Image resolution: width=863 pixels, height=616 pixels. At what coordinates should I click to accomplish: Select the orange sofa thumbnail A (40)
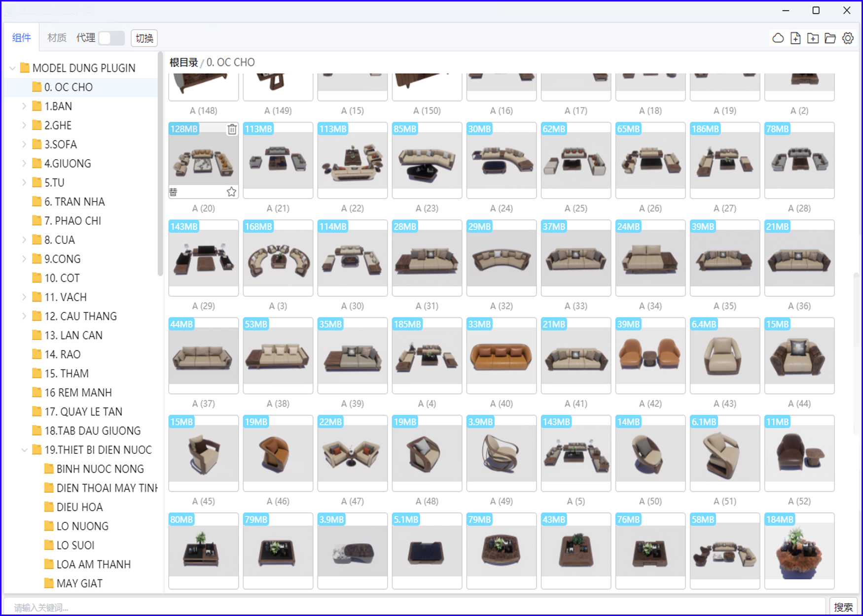click(x=501, y=356)
